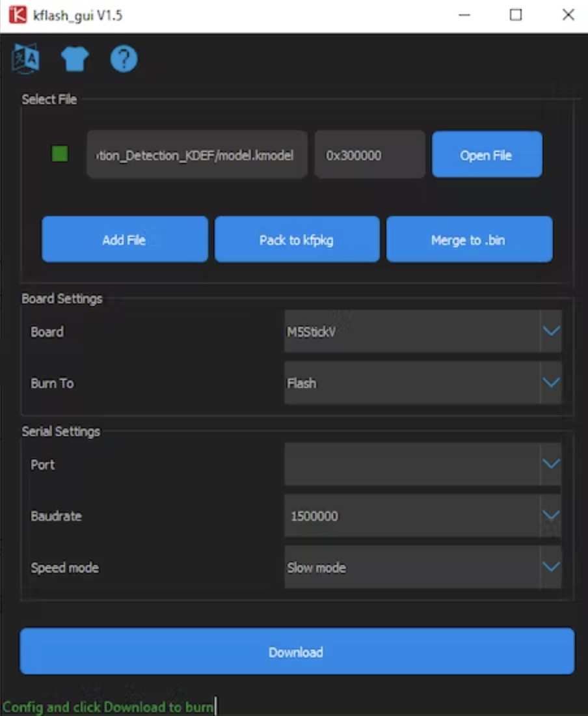Image resolution: width=588 pixels, height=716 pixels.
Task: Expand the Board dropdown showing M5StickV
Action: (422, 331)
